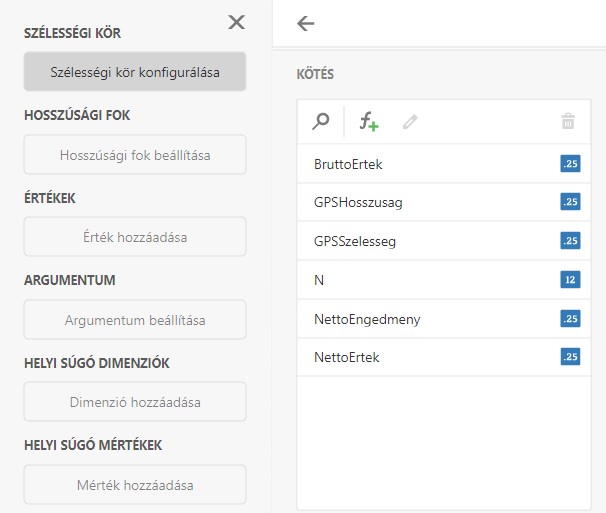Click Mérték hozzáadása button
The width and height of the screenshot is (606, 513).
(135, 485)
